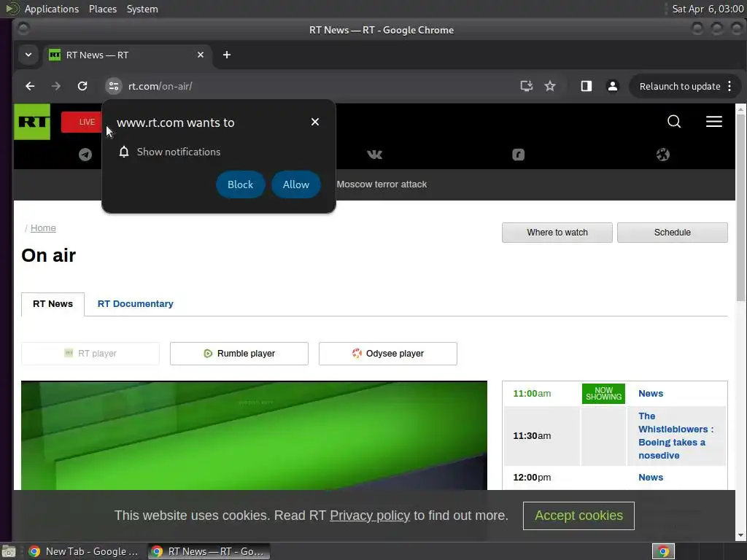This screenshot has height=560, width=747.
Task: Reload the rt.com page
Action: 82,86
